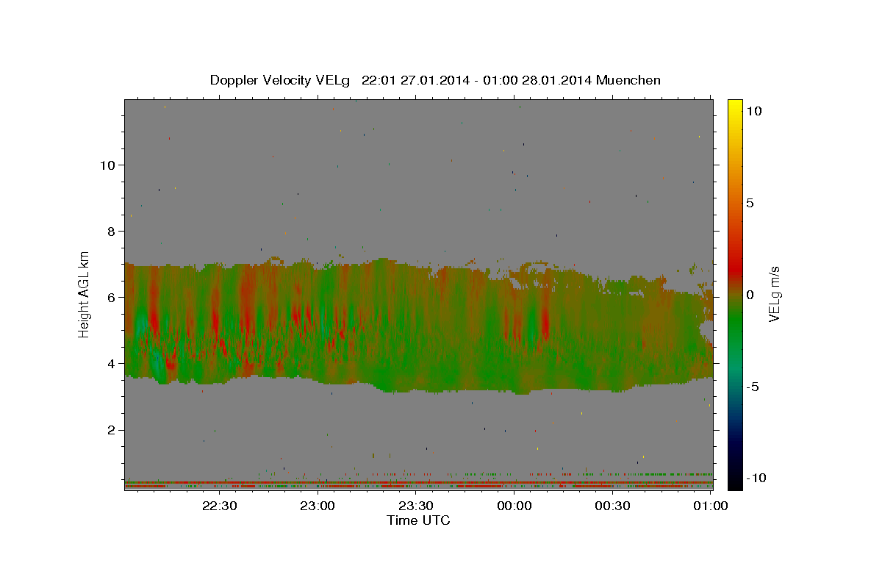Click the 22:30 time tick label

[x=220, y=506]
